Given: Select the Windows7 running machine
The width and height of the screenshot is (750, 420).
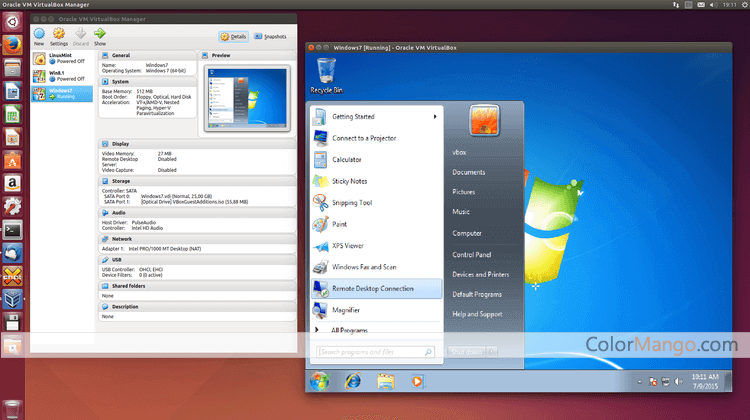Looking at the screenshot, I should click(x=62, y=93).
